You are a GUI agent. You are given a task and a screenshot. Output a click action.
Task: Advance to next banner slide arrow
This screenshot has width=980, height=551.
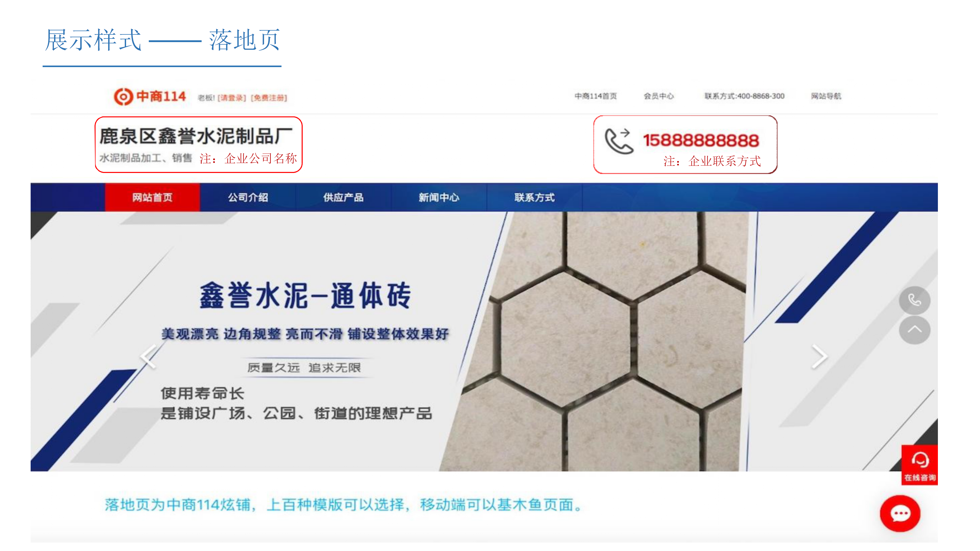[819, 357]
